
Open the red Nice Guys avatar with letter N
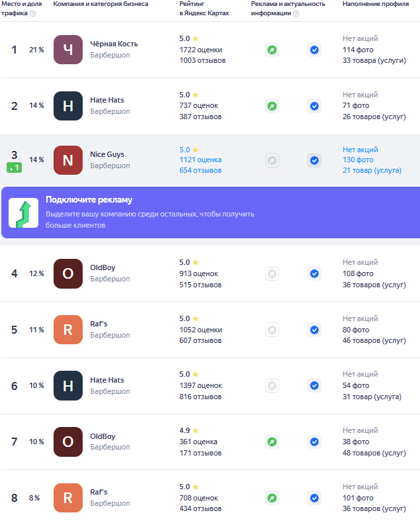[x=68, y=160]
